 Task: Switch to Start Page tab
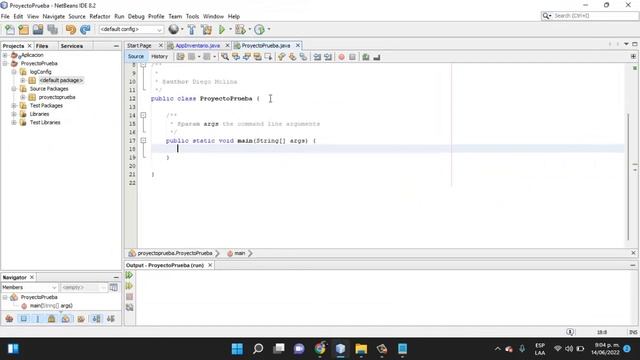pyautogui.click(x=139, y=46)
